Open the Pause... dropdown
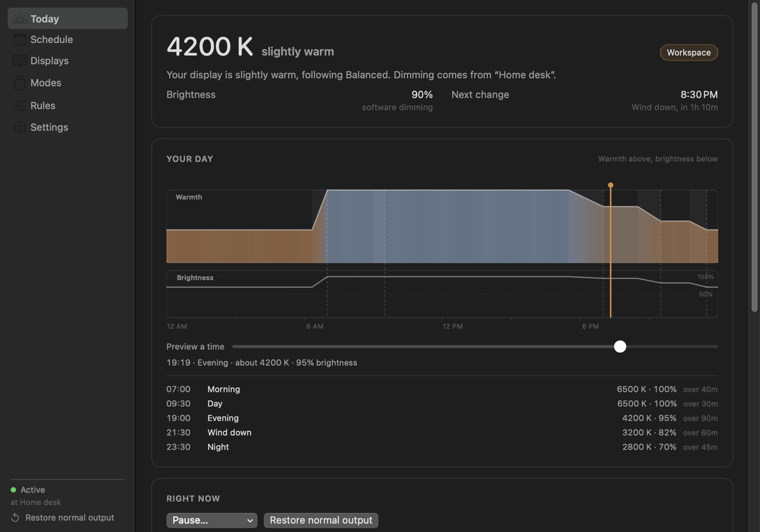 click(x=212, y=520)
